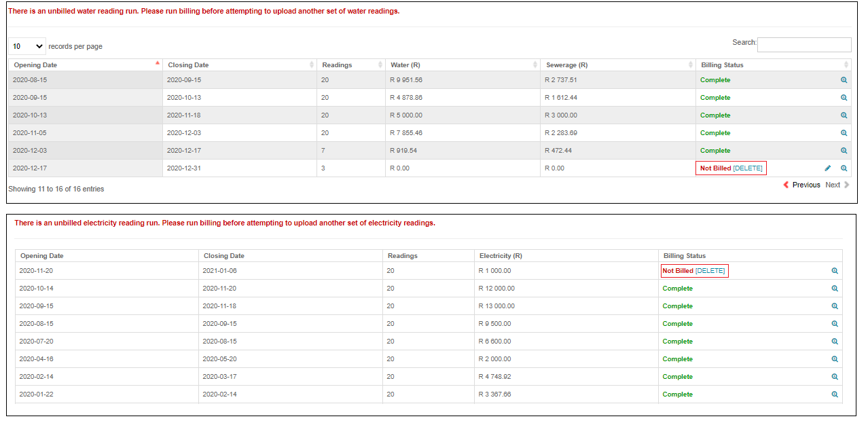
Task: Click electricity amount R 4 748.92
Action: click(495, 377)
